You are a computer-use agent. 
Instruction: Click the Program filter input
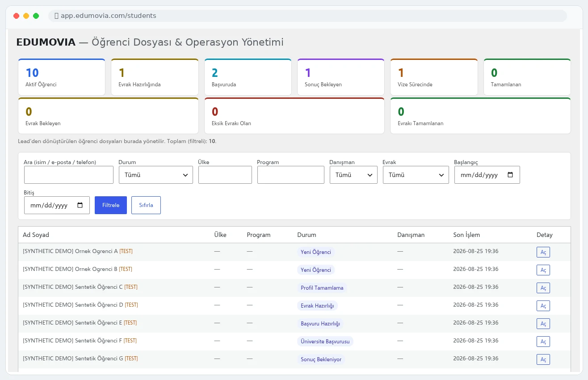click(291, 175)
